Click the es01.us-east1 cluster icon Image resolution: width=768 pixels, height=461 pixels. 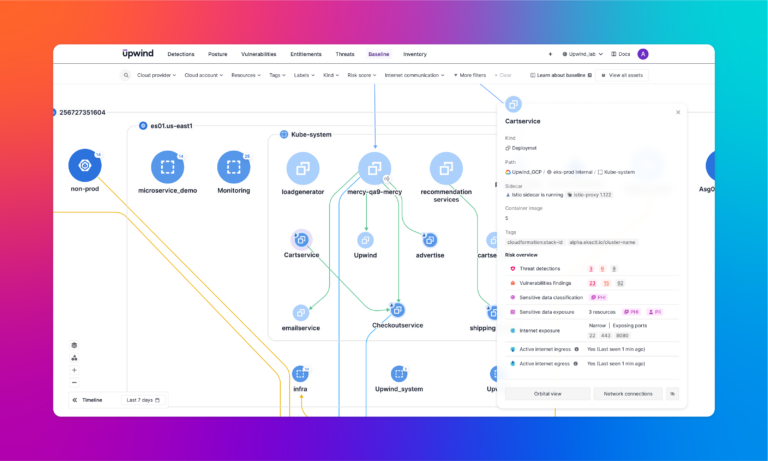143,126
